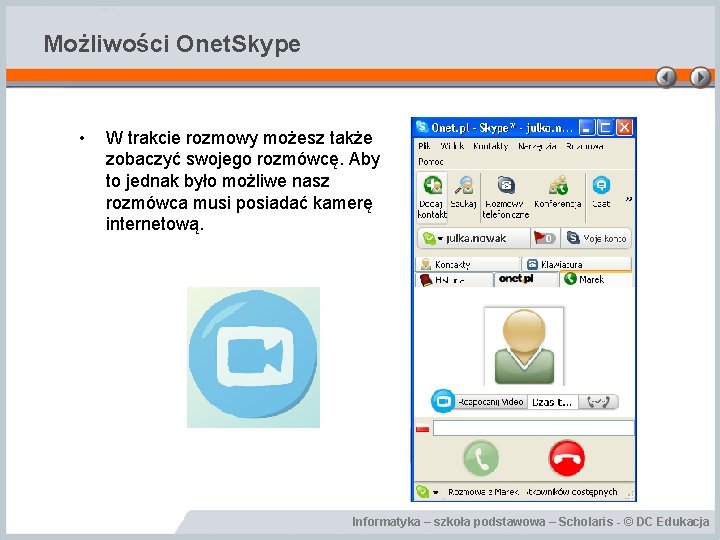Click footer text 'Informatyka – szkoła podstawowa'

(x=449, y=522)
